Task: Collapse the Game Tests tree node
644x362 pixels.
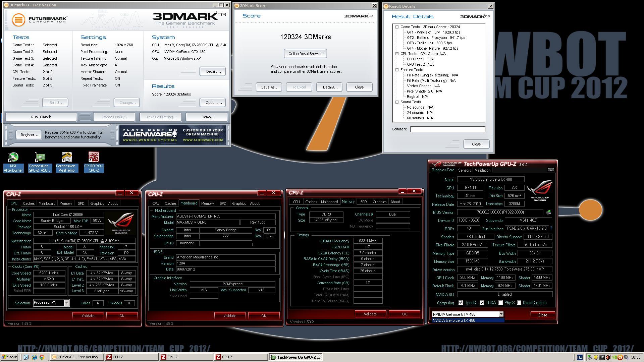Action: 397,27
